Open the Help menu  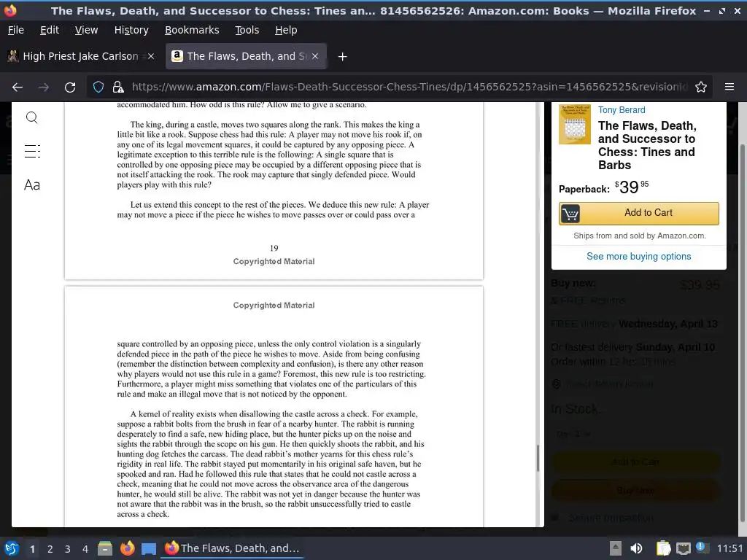click(286, 30)
